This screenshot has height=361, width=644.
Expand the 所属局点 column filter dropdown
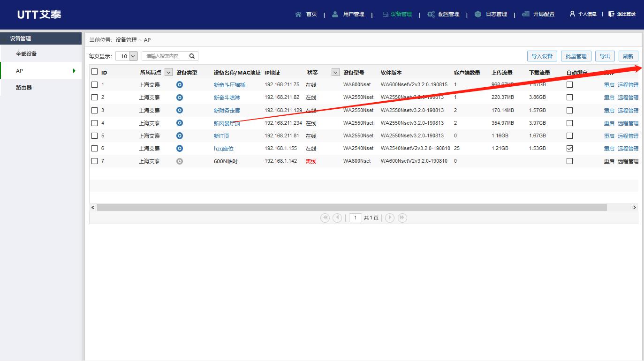coord(168,72)
